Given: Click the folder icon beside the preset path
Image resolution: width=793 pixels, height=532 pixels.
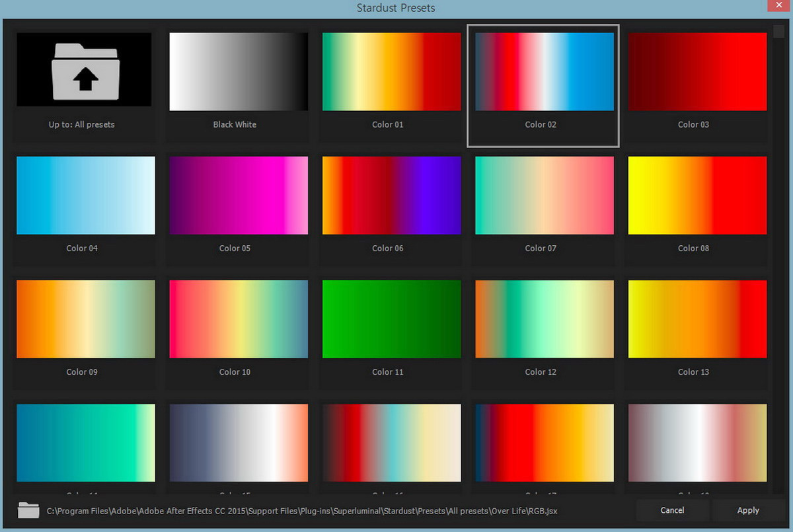Looking at the screenshot, I should pyautogui.click(x=28, y=510).
